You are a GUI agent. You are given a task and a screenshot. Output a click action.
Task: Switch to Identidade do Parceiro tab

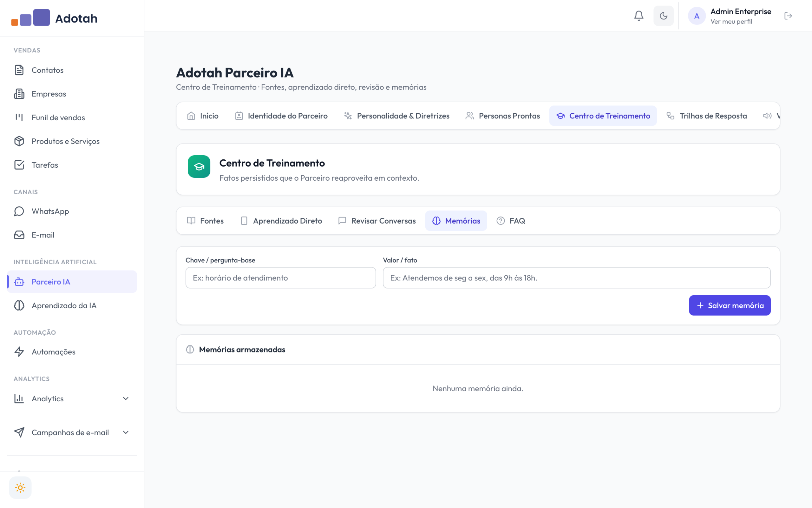[x=281, y=116]
